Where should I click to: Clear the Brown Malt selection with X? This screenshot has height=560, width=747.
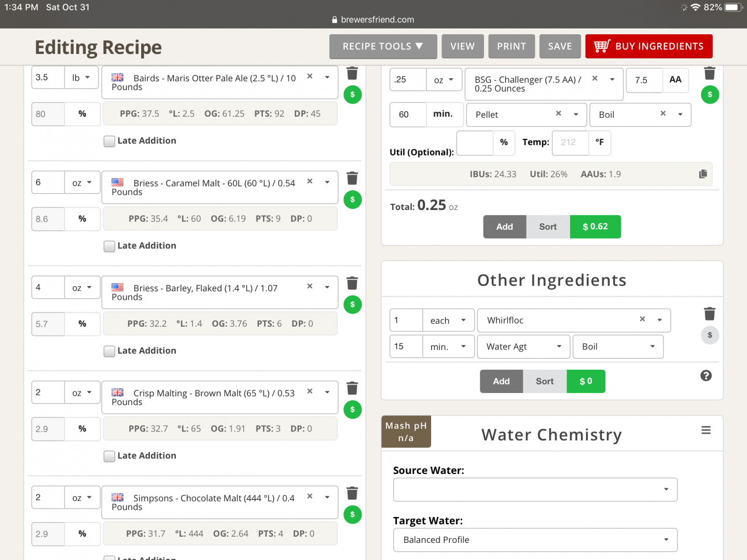tap(310, 391)
